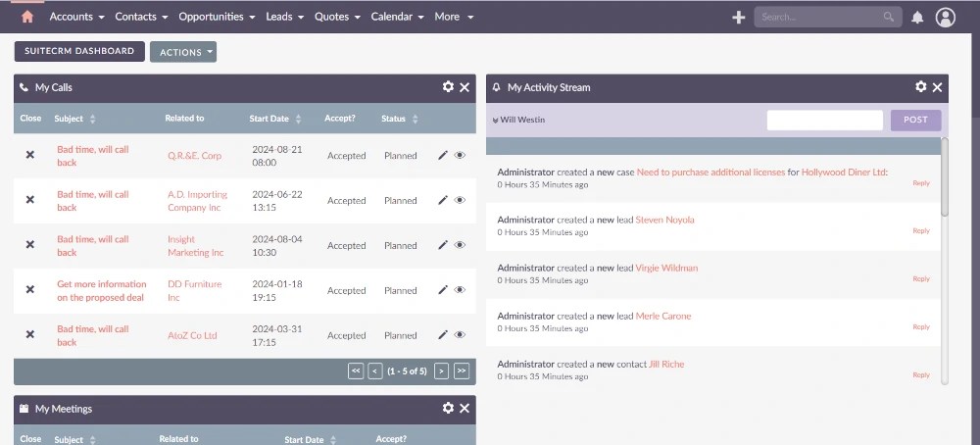Open the Actions dropdown
This screenshot has width=980, height=445.
pyautogui.click(x=183, y=52)
